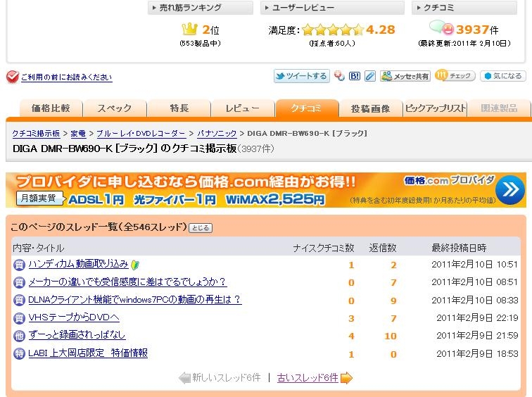532x397 pixels.
Task: Click the colorful social bookmark icon next to tweet
Action: click(339, 76)
